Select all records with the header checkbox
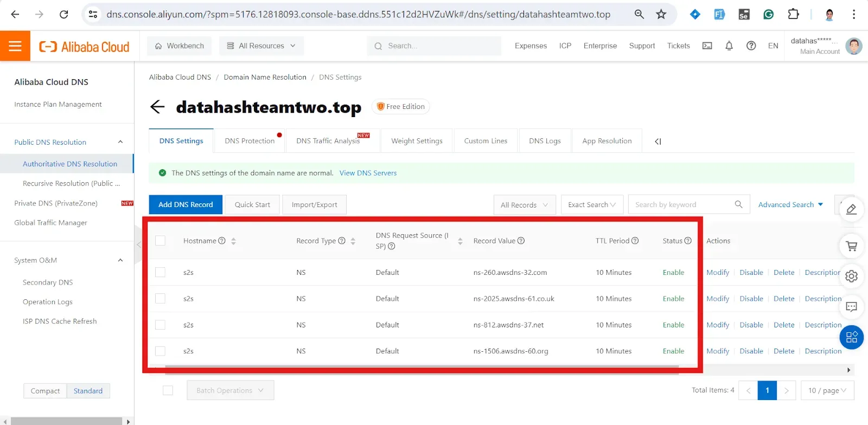The width and height of the screenshot is (868, 425). click(x=160, y=241)
